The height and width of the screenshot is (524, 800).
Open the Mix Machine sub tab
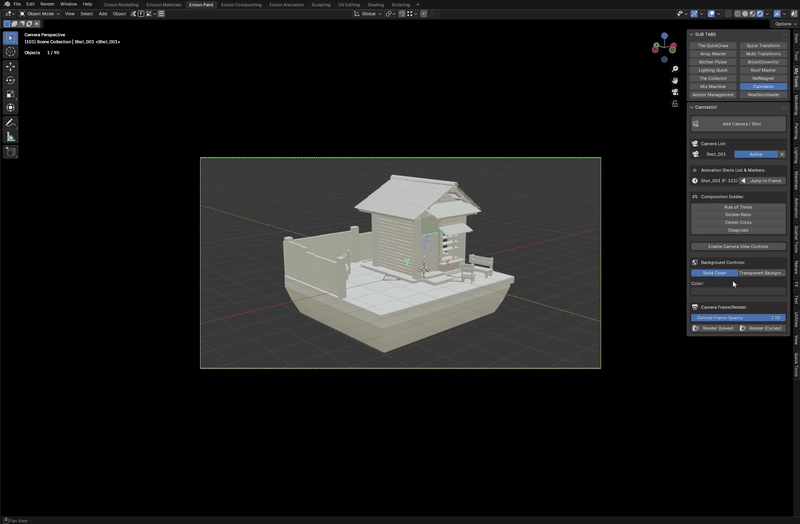point(713,86)
